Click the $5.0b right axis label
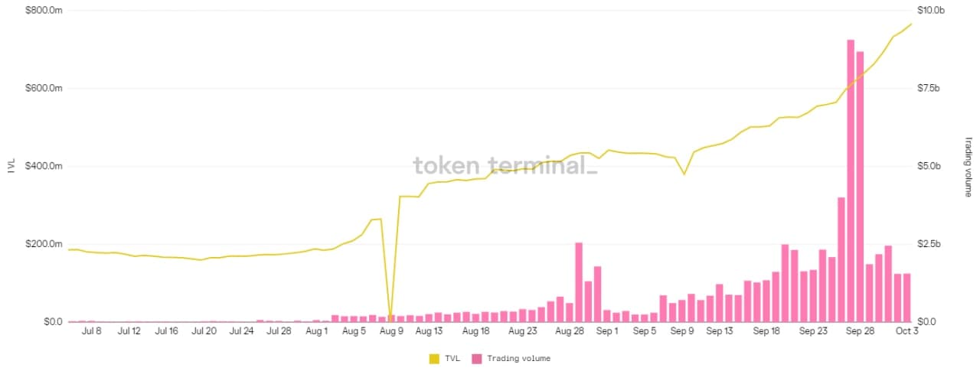 coord(929,167)
